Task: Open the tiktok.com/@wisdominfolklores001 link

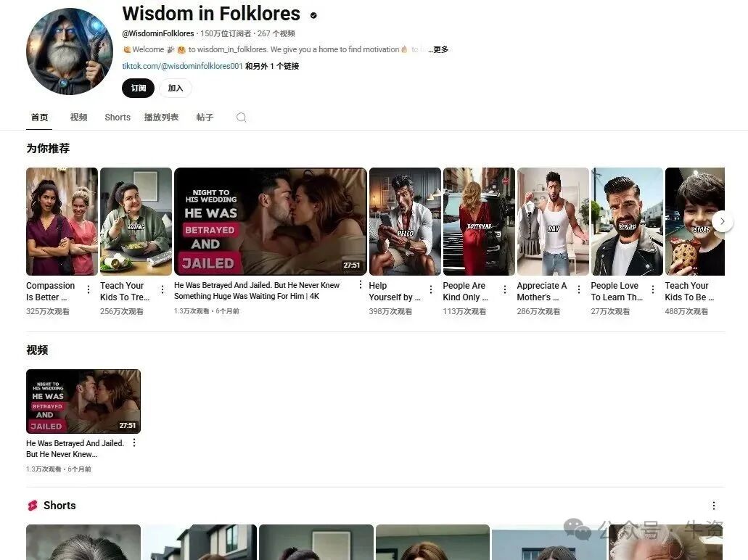Action: [x=182, y=66]
